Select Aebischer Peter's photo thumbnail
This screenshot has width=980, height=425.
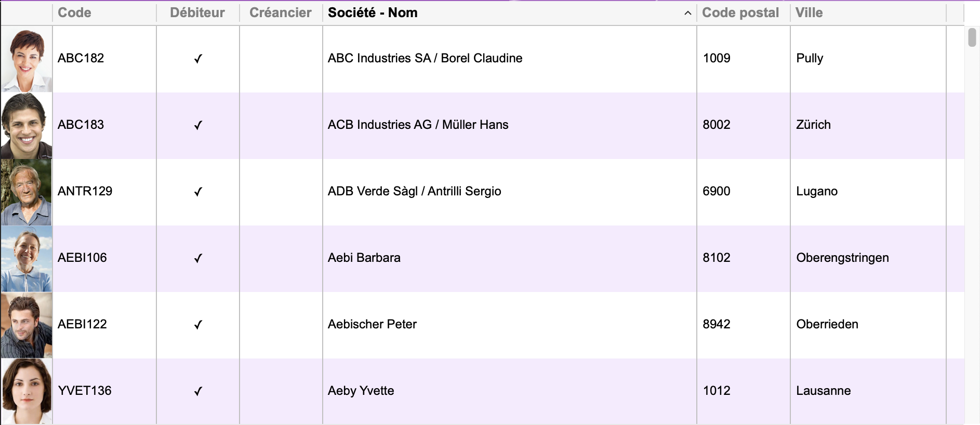[x=27, y=325]
